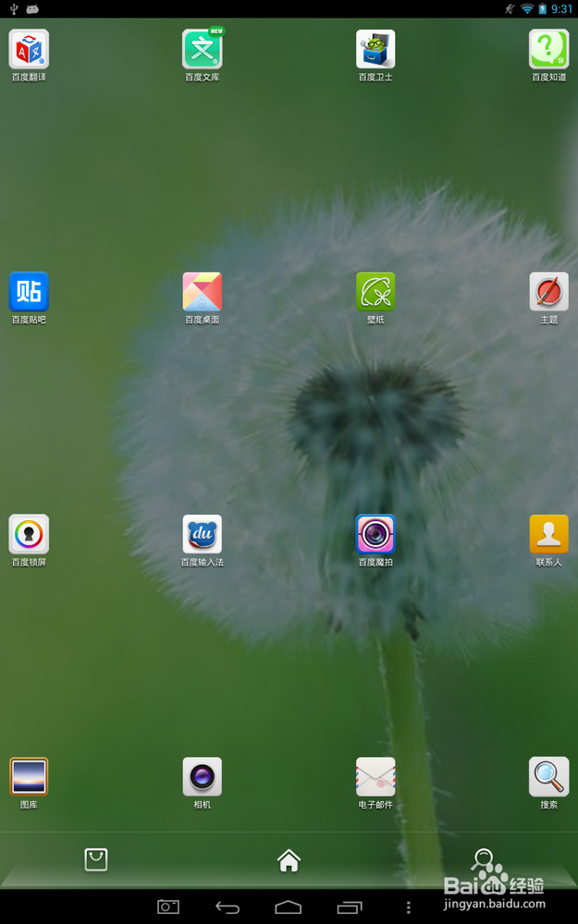
Task: Launch 百度锁屏 lock screen app
Action: (29, 534)
